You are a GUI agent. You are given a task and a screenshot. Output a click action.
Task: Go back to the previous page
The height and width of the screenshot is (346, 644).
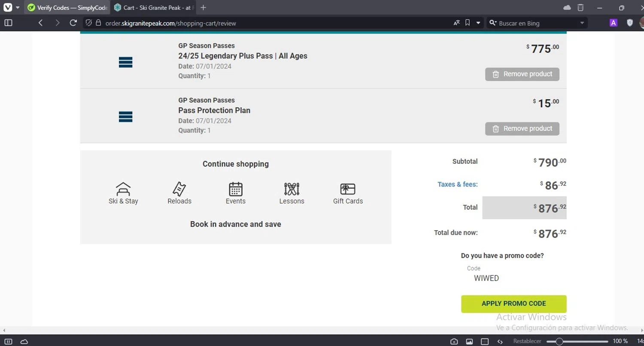[41, 23]
